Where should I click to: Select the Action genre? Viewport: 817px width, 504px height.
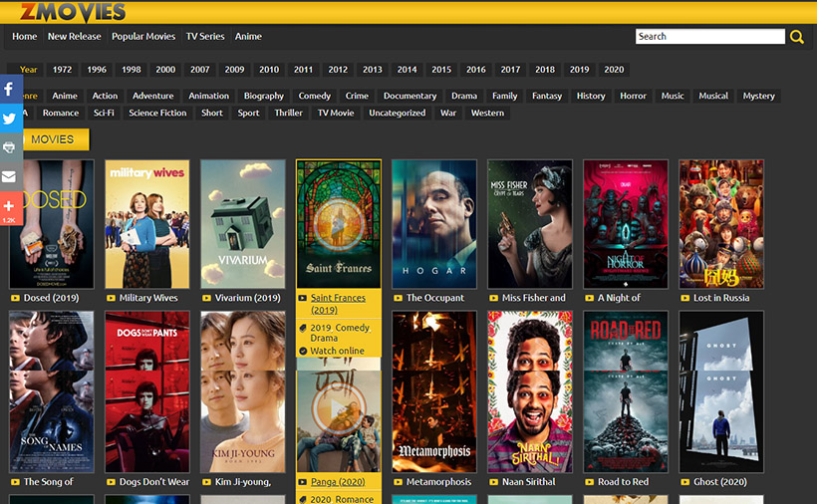[105, 96]
